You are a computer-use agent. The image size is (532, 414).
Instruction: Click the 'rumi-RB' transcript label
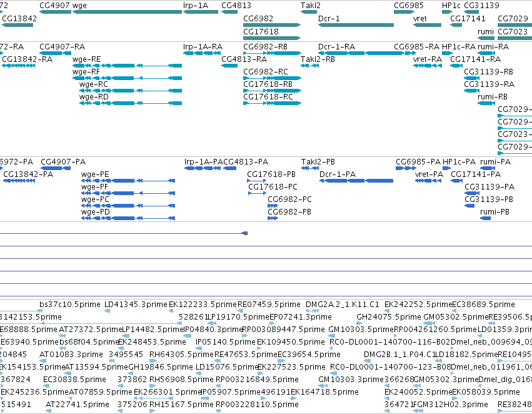pyautogui.click(x=493, y=97)
